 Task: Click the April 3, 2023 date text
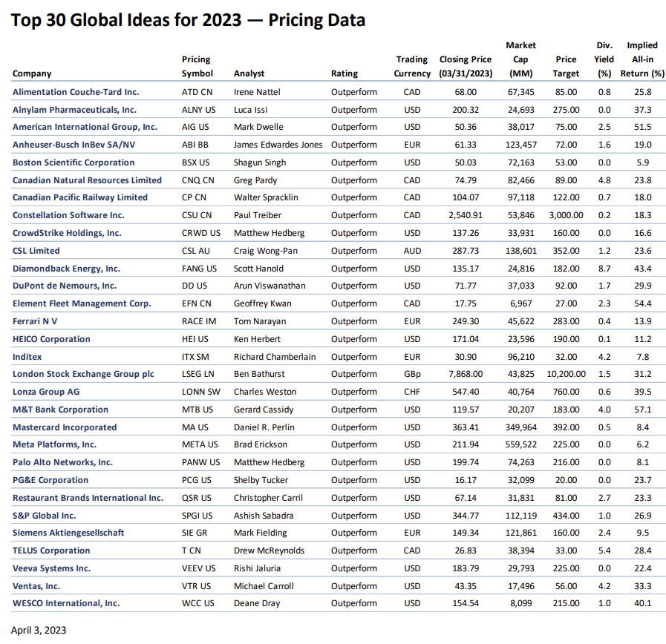(x=39, y=631)
